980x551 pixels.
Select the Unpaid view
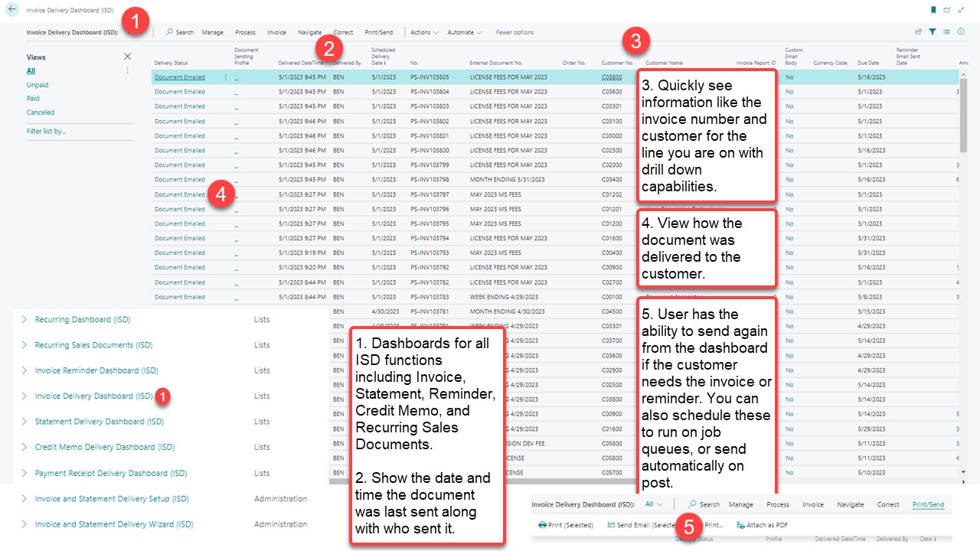tap(38, 85)
